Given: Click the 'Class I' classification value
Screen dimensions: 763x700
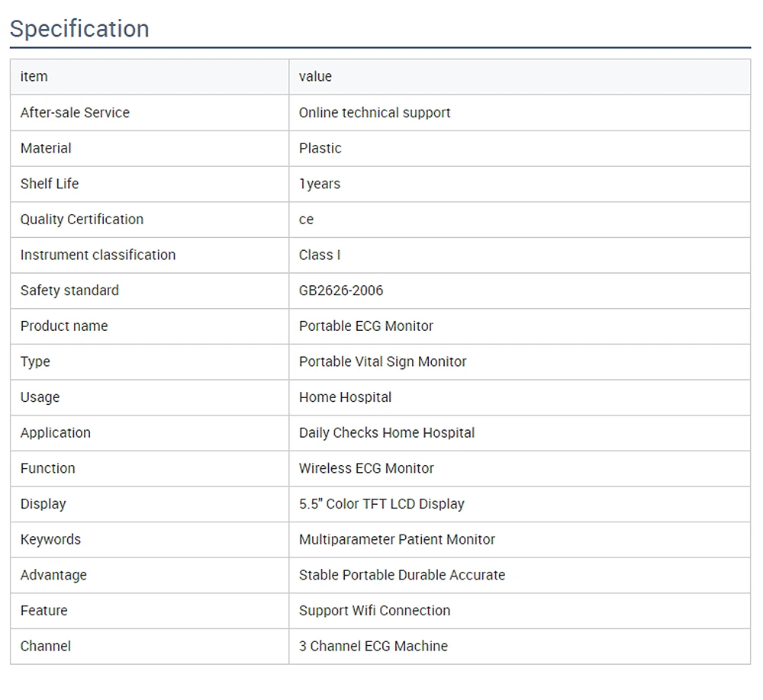Looking at the screenshot, I should pyautogui.click(x=320, y=255).
